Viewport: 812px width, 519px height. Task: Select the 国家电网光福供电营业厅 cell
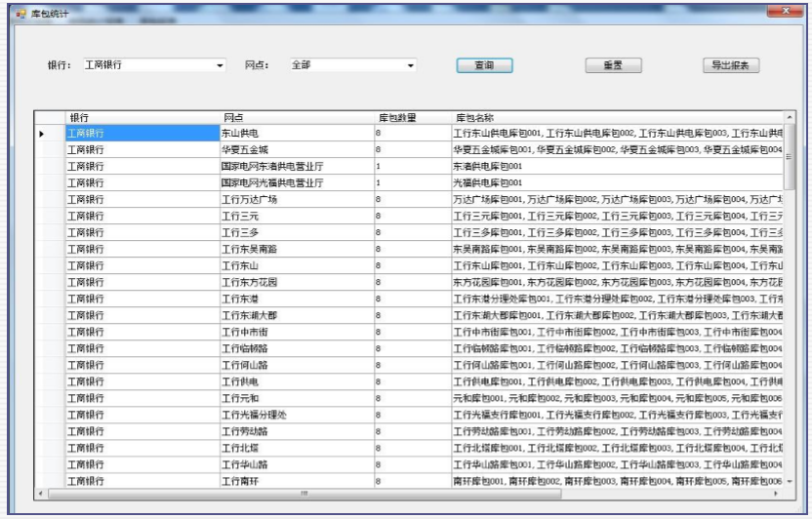[x=298, y=182]
